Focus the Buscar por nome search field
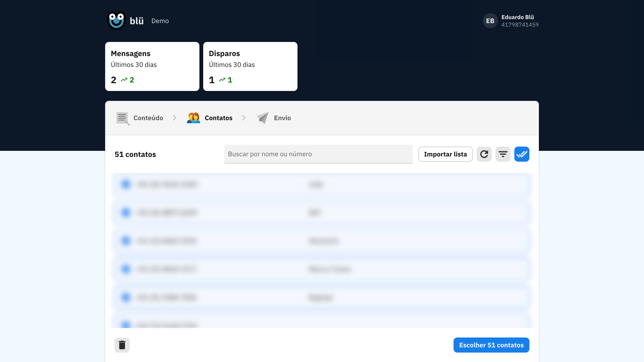The height and width of the screenshot is (362, 644). (318, 154)
